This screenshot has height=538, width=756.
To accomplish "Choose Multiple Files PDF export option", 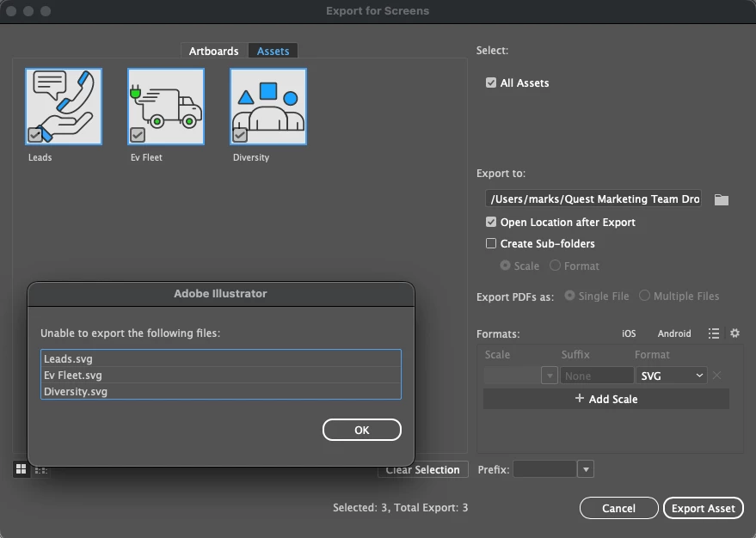I will point(644,296).
